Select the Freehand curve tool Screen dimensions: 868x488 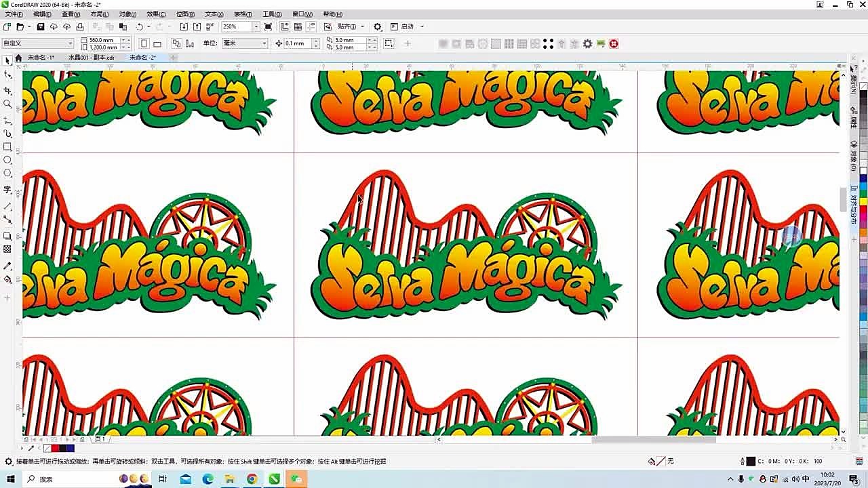(7, 119)
